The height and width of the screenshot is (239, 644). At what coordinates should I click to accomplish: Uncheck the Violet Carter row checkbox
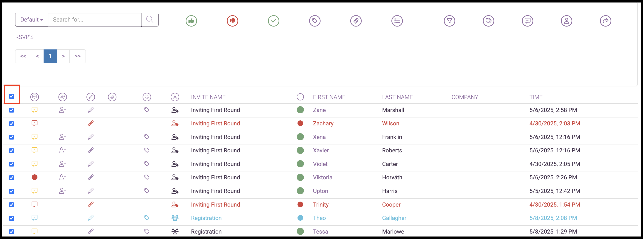[12, 164]
